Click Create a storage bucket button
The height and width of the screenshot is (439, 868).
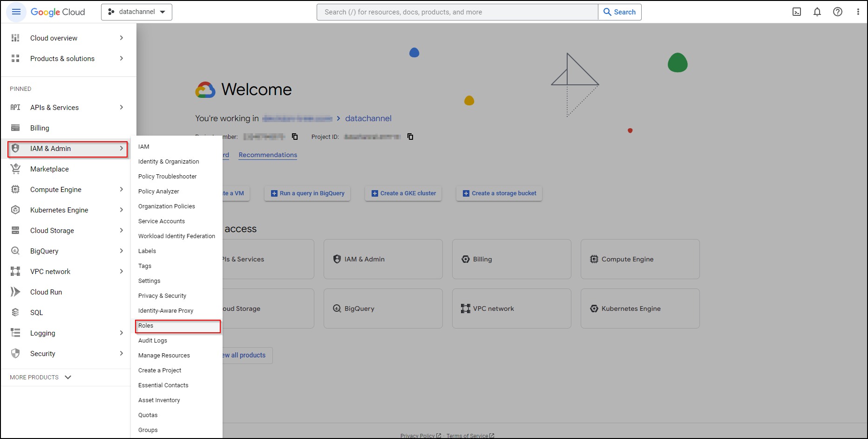499,193
